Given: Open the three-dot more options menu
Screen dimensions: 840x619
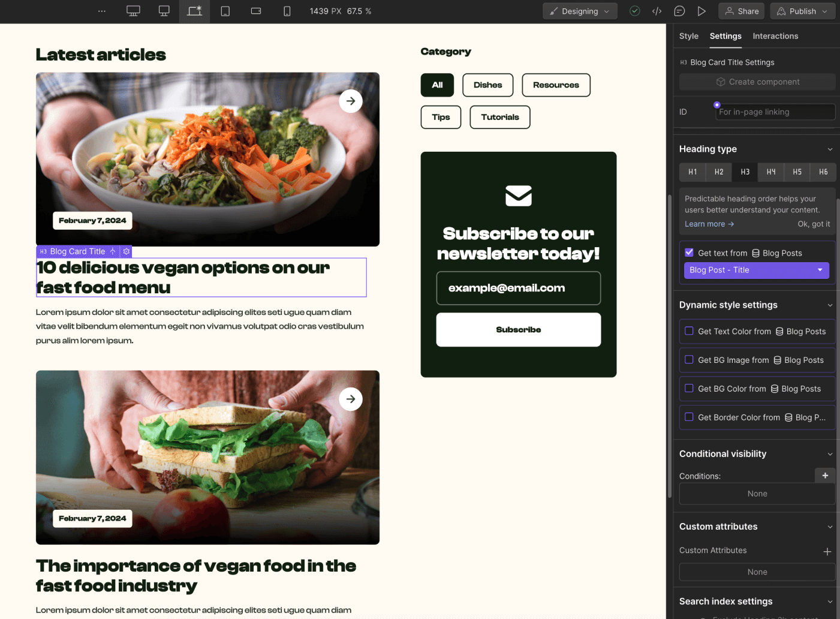Looking at the screenshot, I should pos(102,11).
